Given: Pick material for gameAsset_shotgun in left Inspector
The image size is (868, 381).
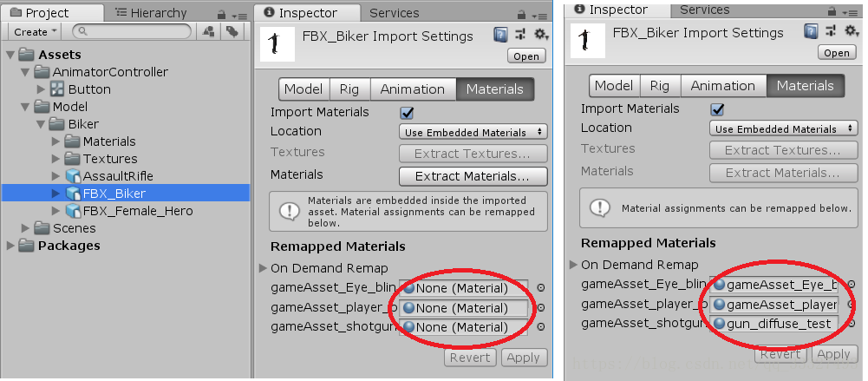Looking at the screenshot, I should tap(541, 327).
